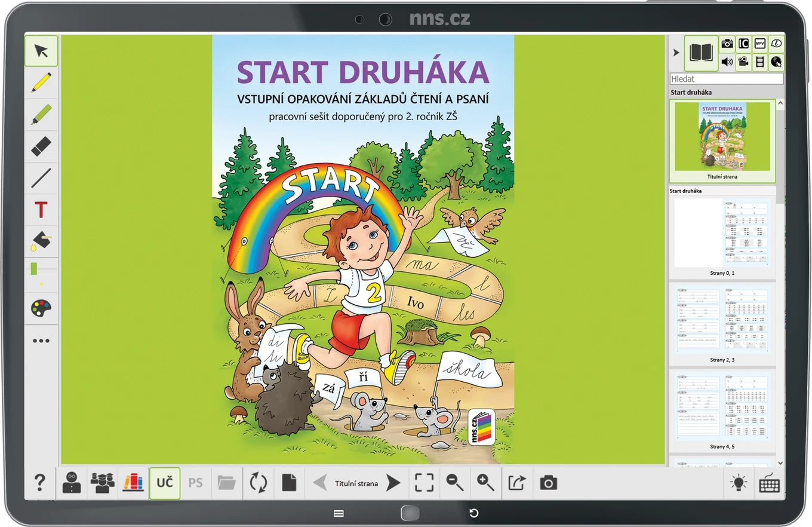Open the video camera media filter
This screenshot has width=812, height=527.
[x=743, y=62]
